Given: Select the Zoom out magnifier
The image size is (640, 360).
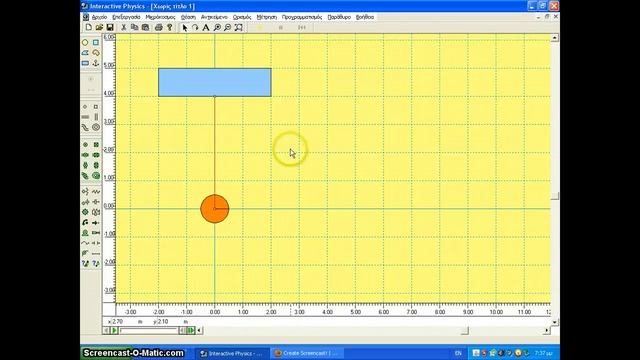Looking at the screenshot, I should [x=228, y=27].
